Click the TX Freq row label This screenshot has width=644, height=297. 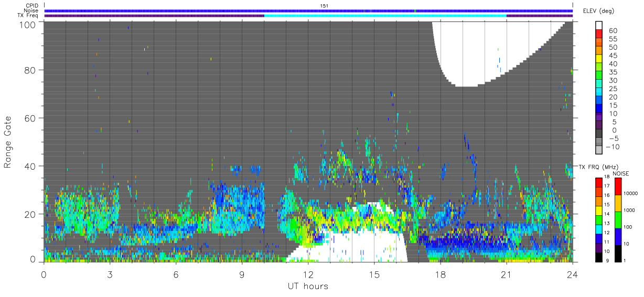[x=28, y=16]
